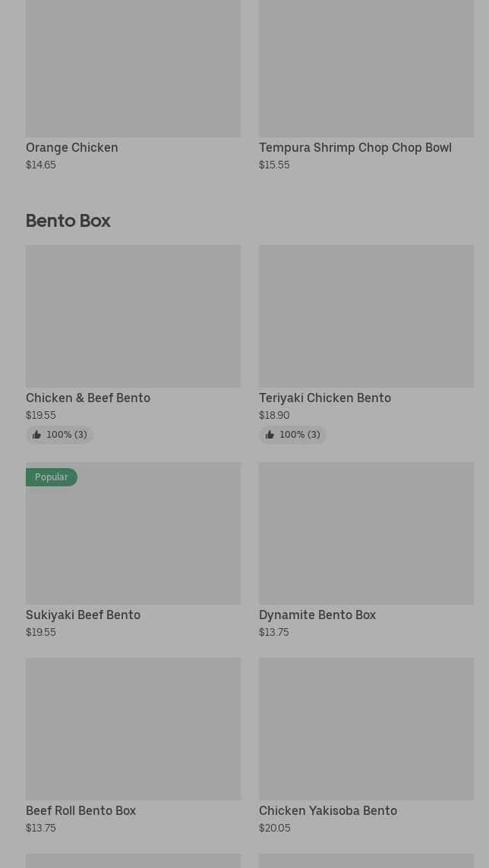This screenshot has width=489, height=868.
Task: Open the Dynamite Bento Box title link
Action: 317,615
